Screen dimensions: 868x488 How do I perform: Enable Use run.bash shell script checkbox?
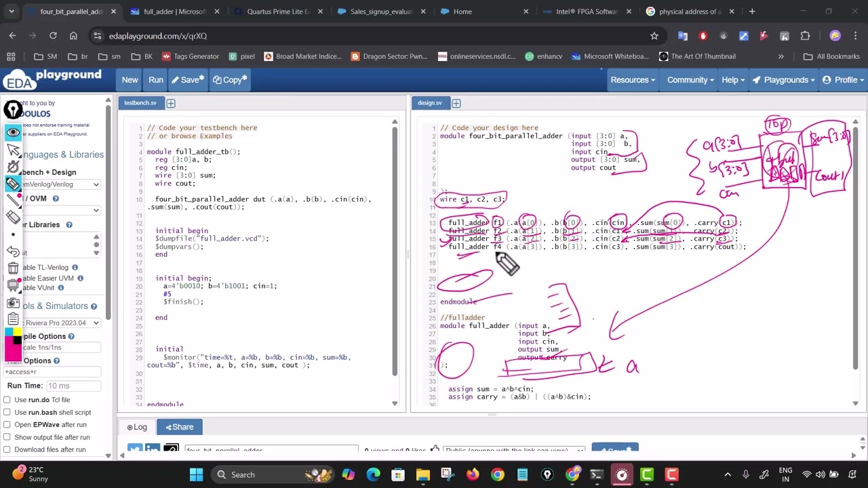point(7,412)
